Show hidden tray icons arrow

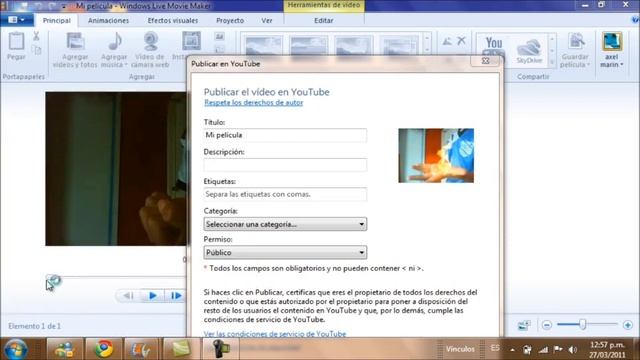512,350
